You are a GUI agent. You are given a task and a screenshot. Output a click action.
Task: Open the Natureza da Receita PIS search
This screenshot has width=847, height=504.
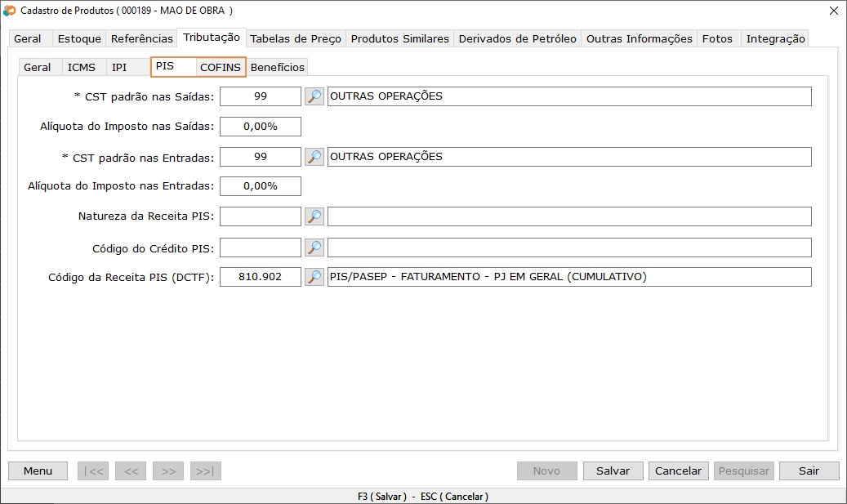click(x=314, y=216)
